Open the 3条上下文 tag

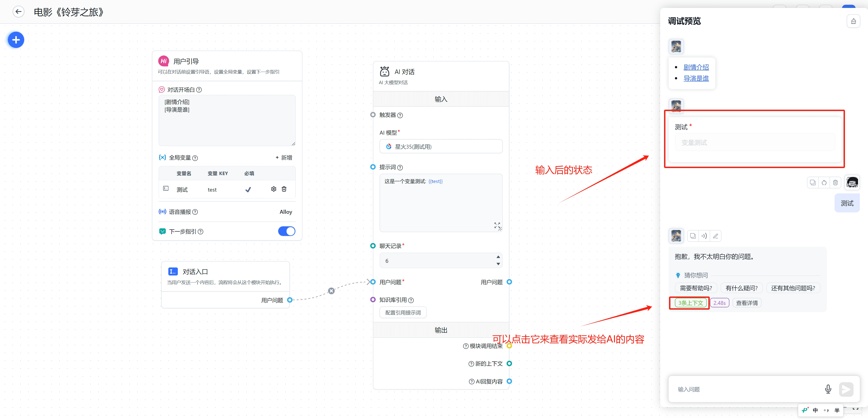tap(691, 303)
